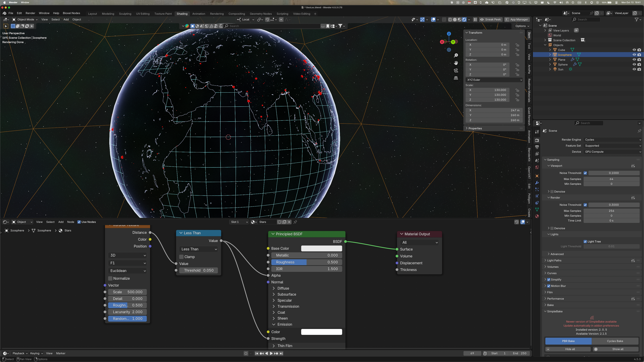The width and height of the screenshot is (644, 362).
Task: Click the Emission Color swatch
Action: (321, 332)
